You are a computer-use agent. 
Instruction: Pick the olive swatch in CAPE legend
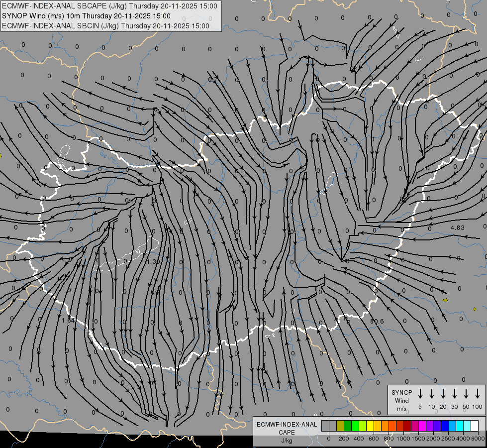point(340,426)
